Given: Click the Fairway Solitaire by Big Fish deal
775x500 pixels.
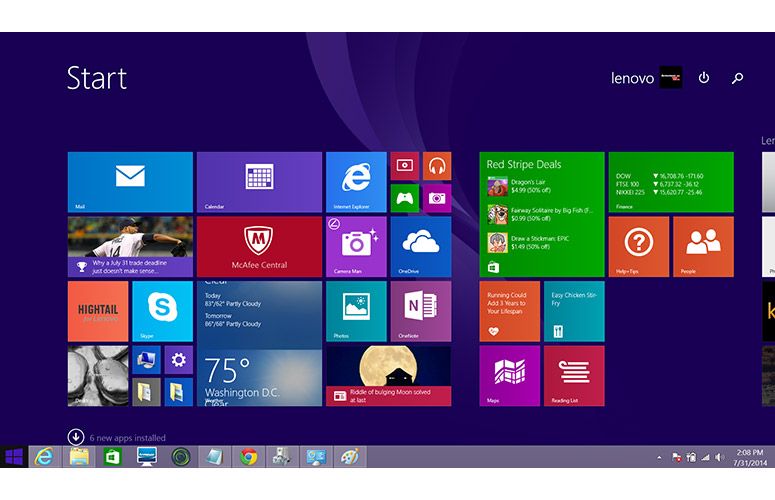Looking at the screenshot, I should [x=540, y=214].
